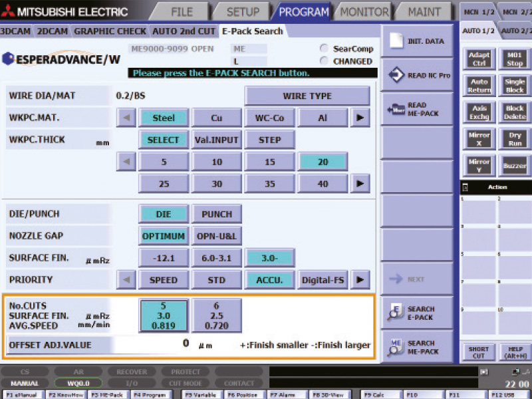Click the READ NC Pro arrow icon
This screenshot has width=532, height=399.
[x=396, y=75]
